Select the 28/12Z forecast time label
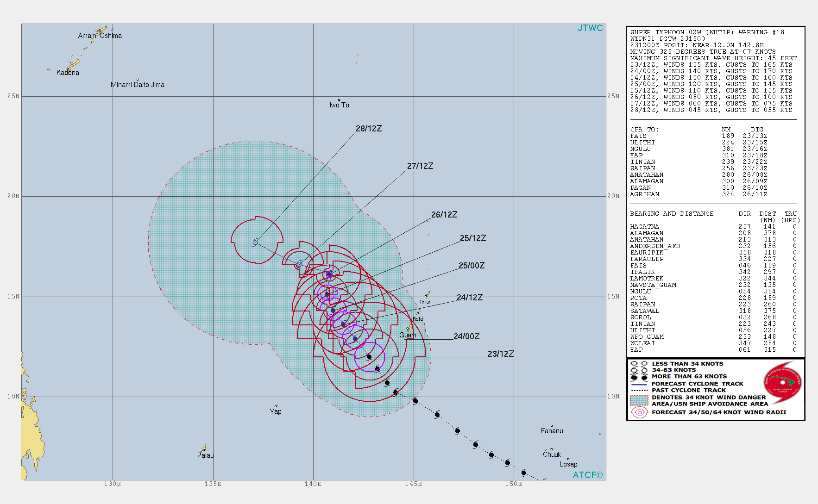 point(369,128)
